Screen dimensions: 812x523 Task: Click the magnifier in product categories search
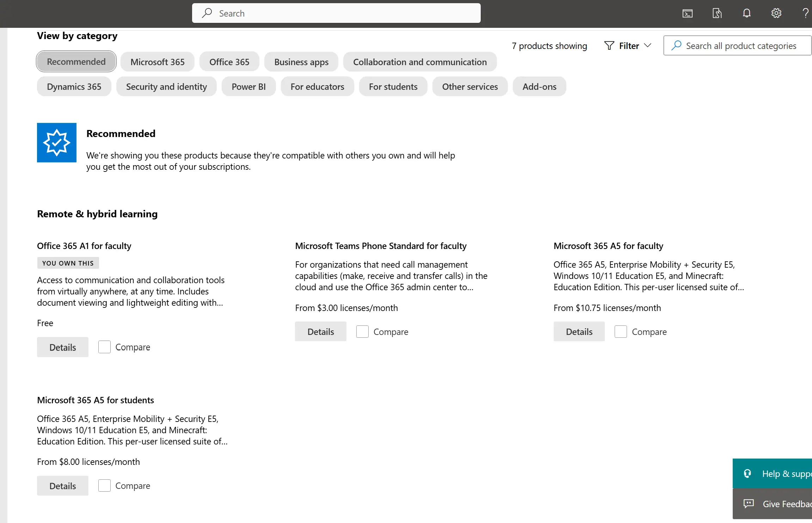pos(676,45)
